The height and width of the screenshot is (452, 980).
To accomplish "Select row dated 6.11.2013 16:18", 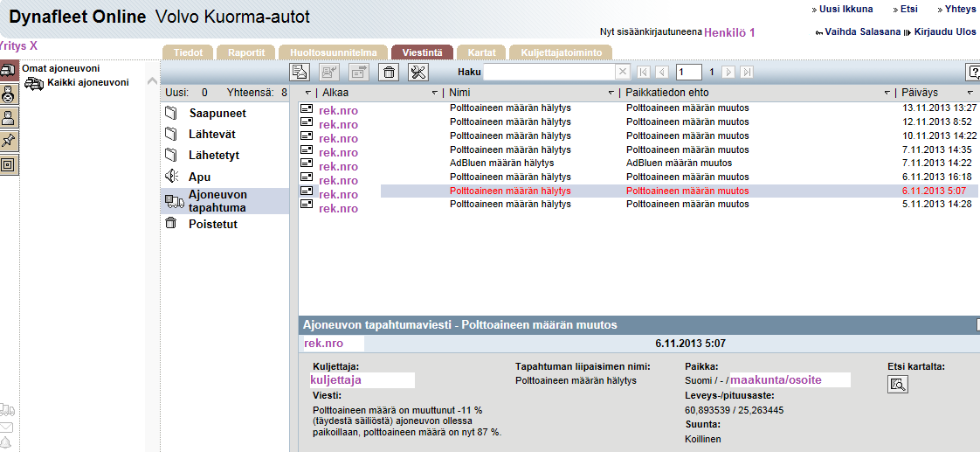I will pos(638,177).
